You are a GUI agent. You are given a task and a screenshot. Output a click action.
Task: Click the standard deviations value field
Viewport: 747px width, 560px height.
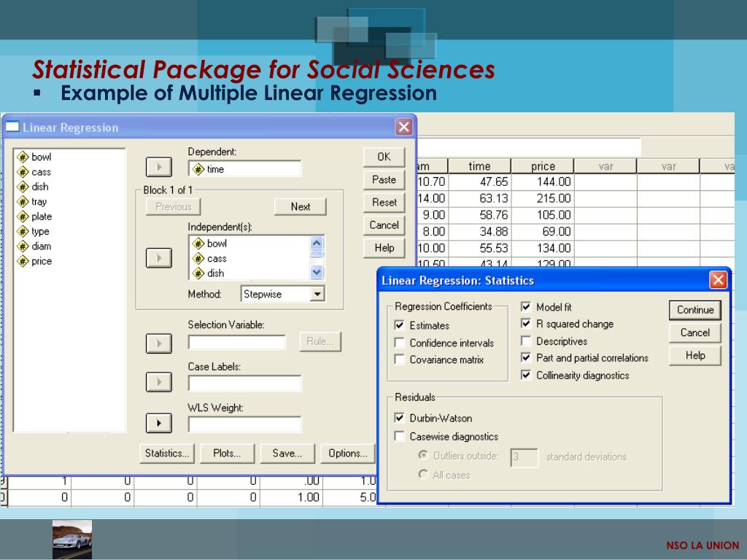pos(524,458)
